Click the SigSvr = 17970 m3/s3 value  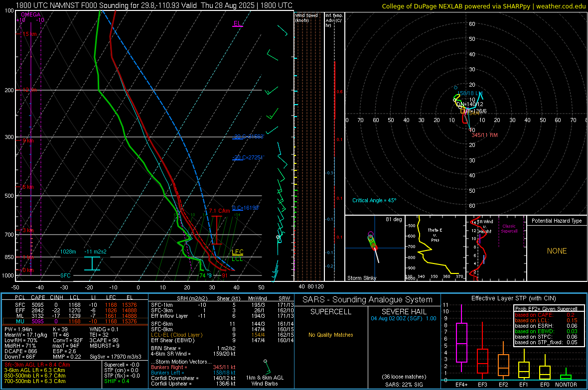116,357
